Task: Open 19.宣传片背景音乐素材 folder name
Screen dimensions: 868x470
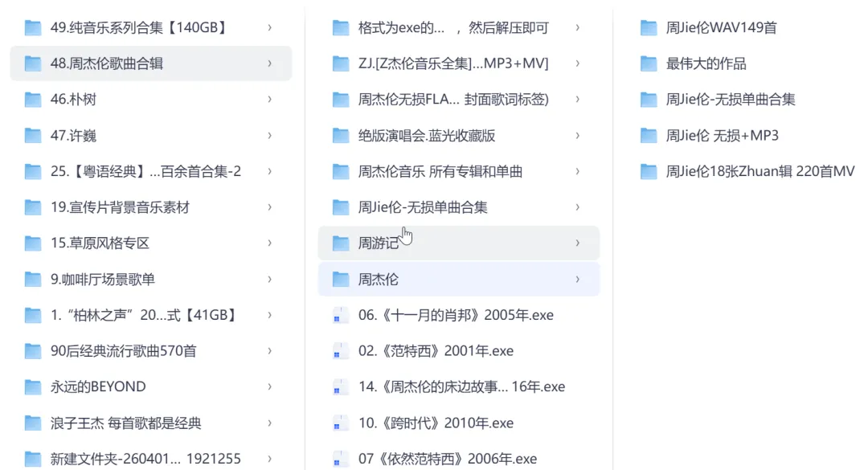Action: (120, 207)
